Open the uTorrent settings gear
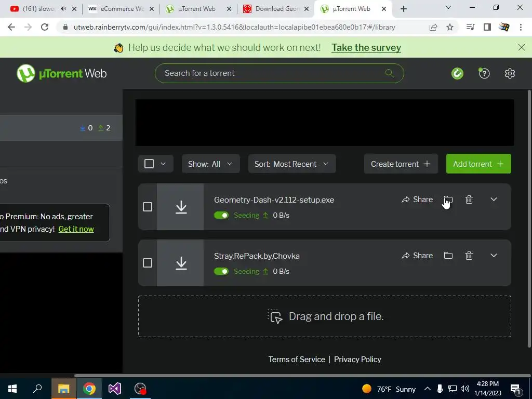The width and height of the screenshot is (532, 399). 510,73
